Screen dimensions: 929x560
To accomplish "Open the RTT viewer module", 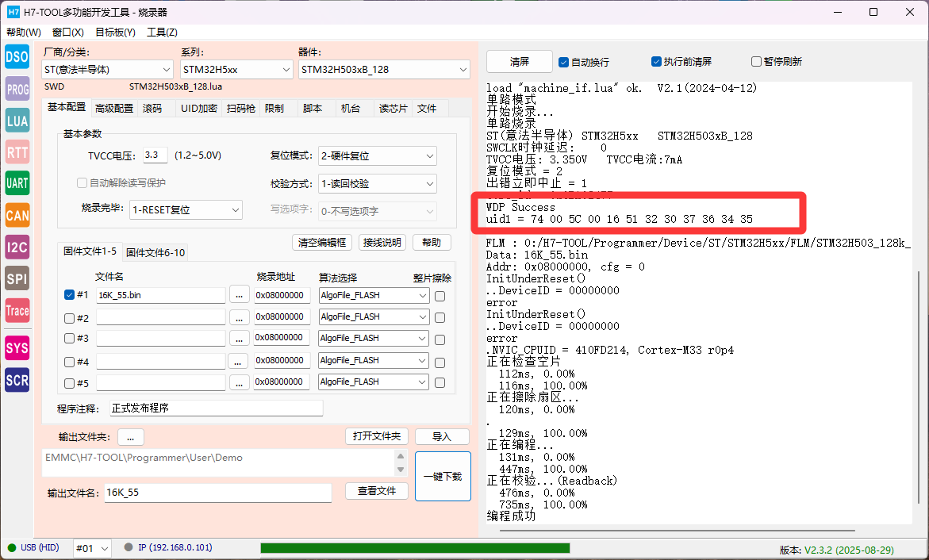I will (x=17, y=152).
